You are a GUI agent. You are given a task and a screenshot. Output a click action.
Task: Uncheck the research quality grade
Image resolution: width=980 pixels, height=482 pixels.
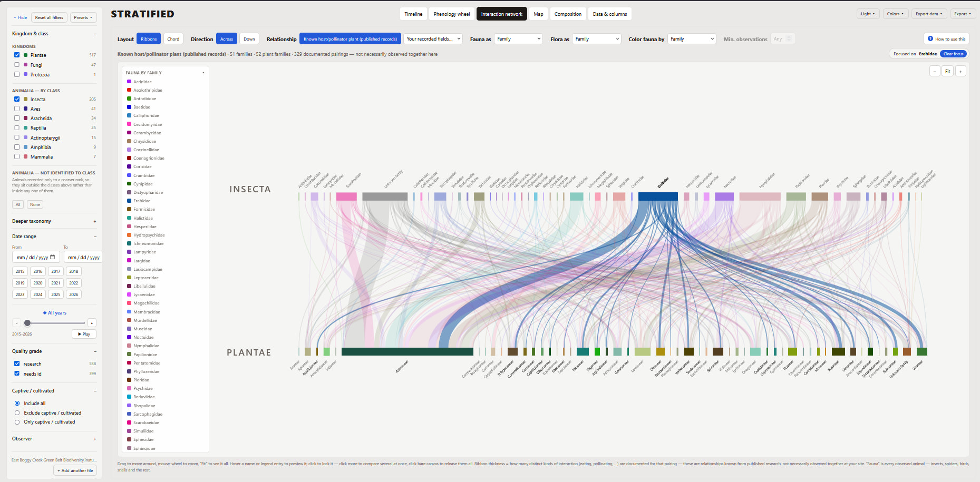[17, 363]
